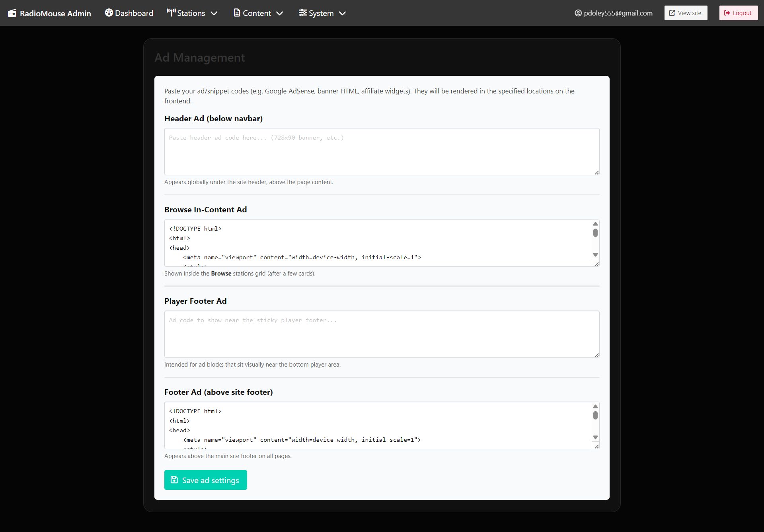Viewport: 764px width, 532px height.
Task: Click the scroll down arrow in the Browse In-Content Ad box
Action: pos(595,255)
